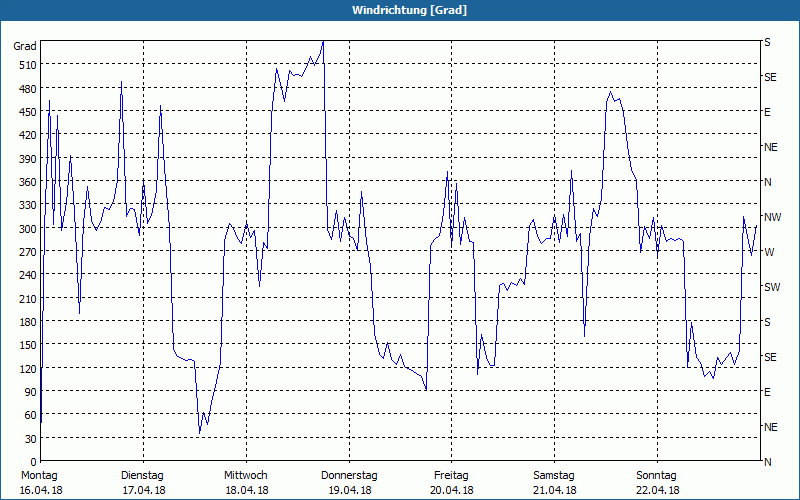800x500 pixels.
Task: Click the 22.04.18 date label
Action: tap(658, 491)
